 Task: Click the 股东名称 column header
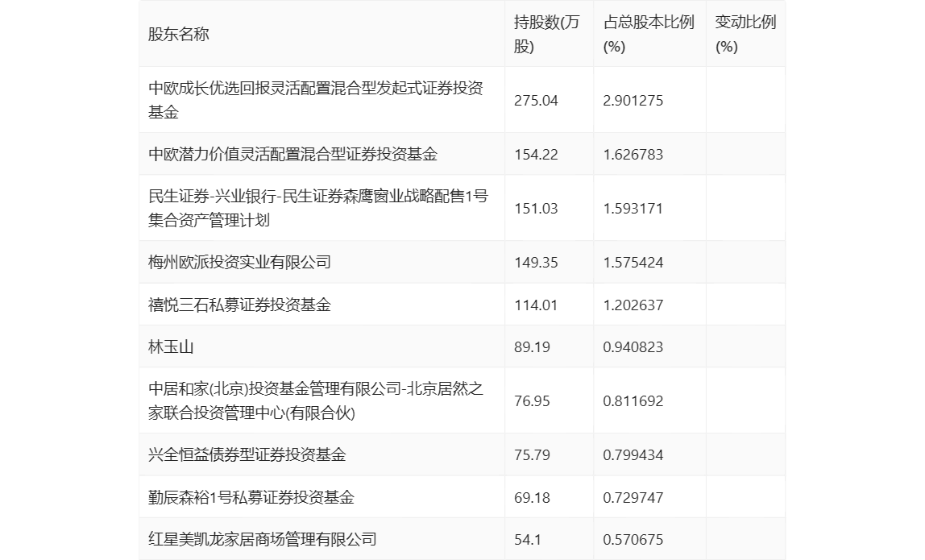tap(179, 34)
